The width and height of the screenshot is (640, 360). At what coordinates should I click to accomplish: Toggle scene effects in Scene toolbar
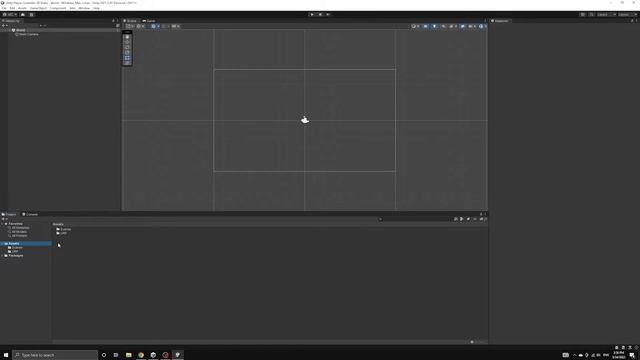(452, 26)
